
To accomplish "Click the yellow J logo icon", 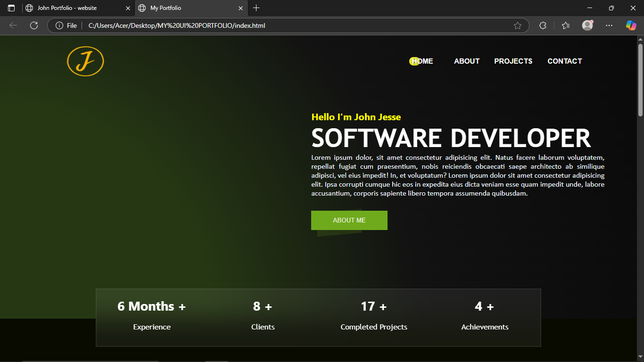I will coord(85,61).
